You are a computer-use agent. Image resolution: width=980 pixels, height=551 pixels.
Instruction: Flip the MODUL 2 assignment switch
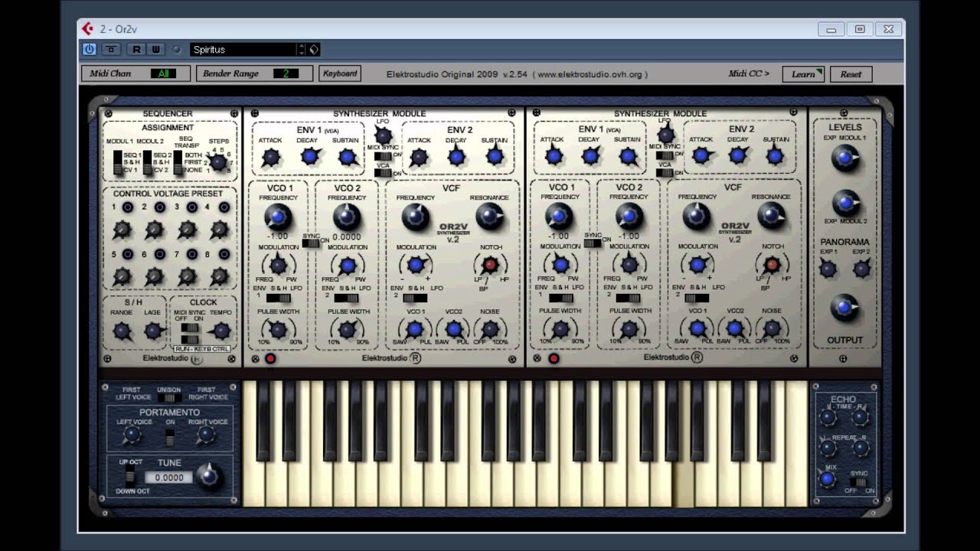tap(147, 161)
